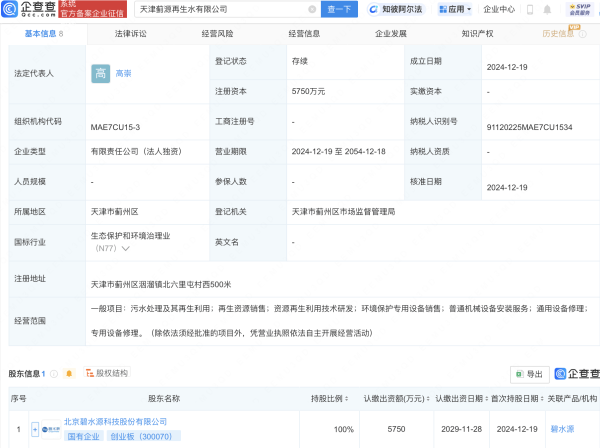This screenshot has width=600, height=448.
Task: Expand the 国标行业 N77 chevron
Action: pos(125,249)
